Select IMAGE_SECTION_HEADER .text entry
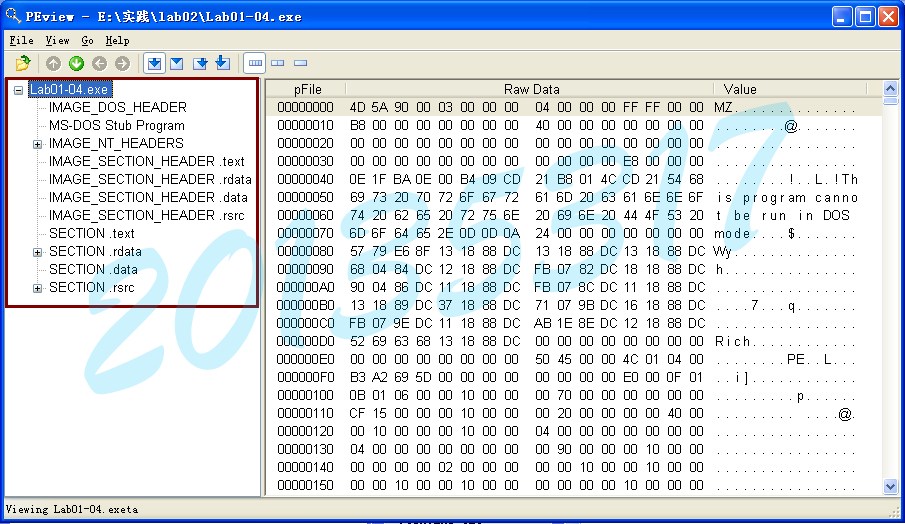This screenshot has height=524, width=905. 146,161
